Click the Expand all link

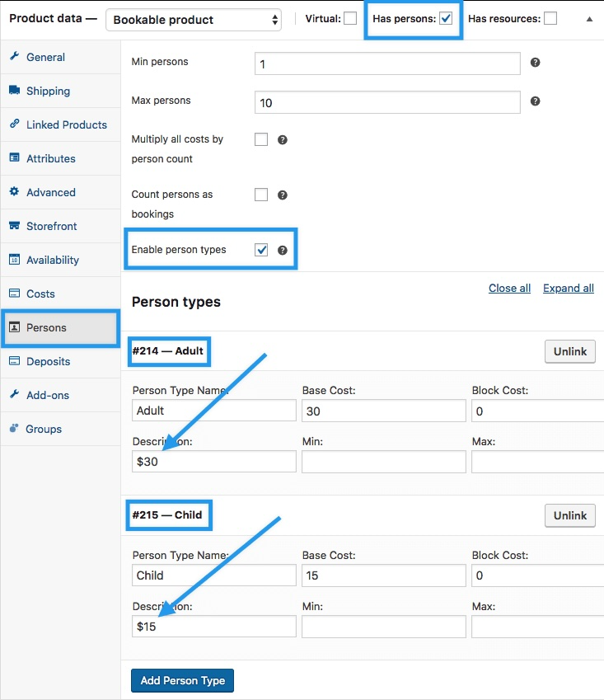(x=569, y=289)
